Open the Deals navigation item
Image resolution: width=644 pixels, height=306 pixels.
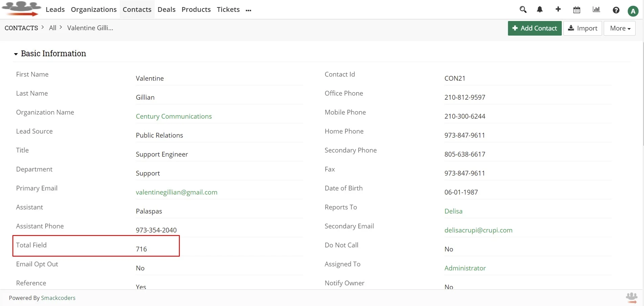point(166,9)
